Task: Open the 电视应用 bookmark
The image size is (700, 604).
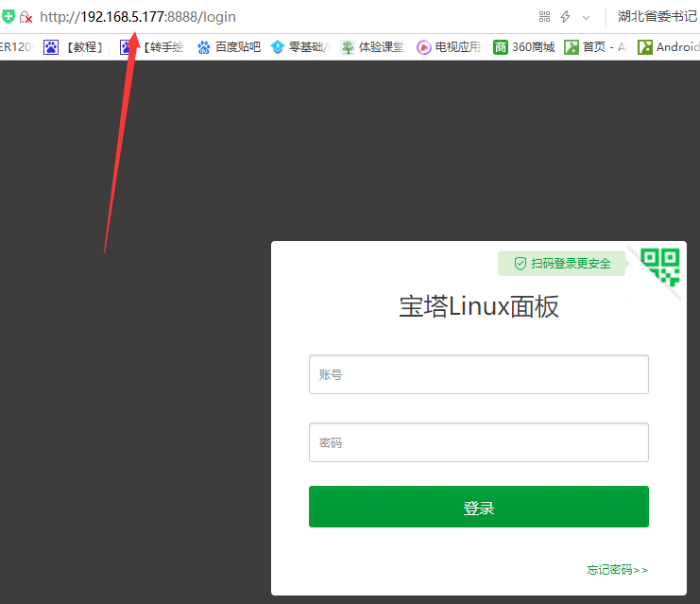Action: (x=449, y=47)
